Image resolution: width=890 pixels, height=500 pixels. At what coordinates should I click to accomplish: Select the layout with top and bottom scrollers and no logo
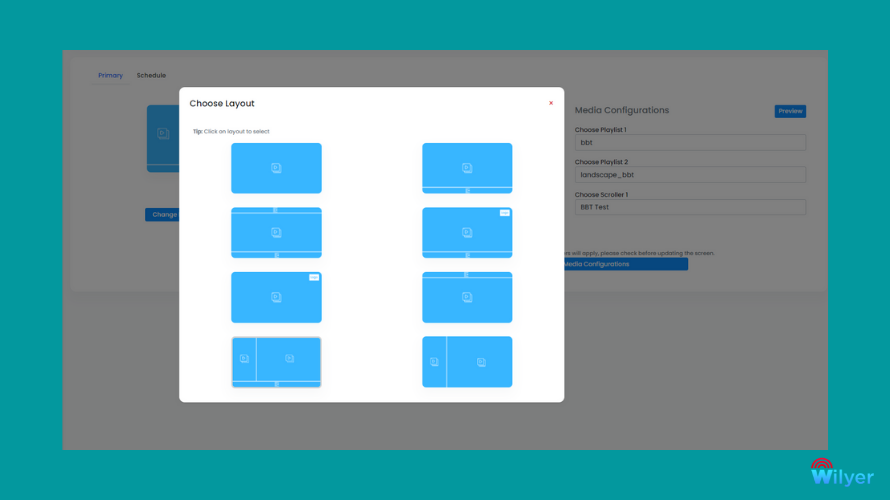[x=276, y=233]
